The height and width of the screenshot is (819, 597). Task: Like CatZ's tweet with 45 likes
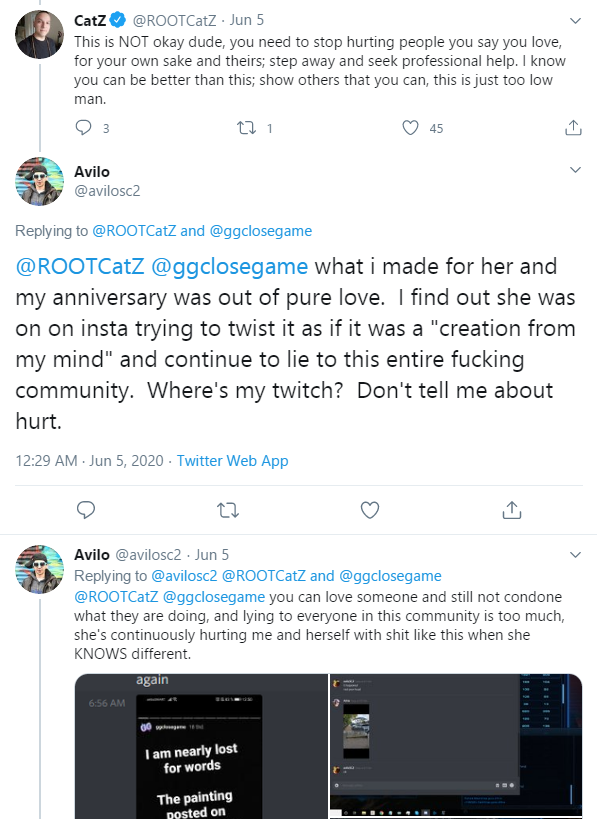pyautogui.click(x=411, y=128)
